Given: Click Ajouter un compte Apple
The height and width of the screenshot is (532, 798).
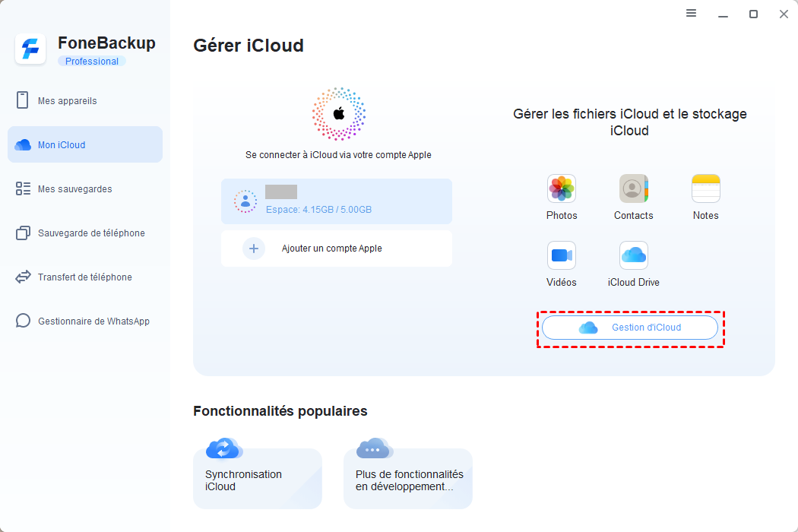Looking at the screenshot, I should [337, 249].
